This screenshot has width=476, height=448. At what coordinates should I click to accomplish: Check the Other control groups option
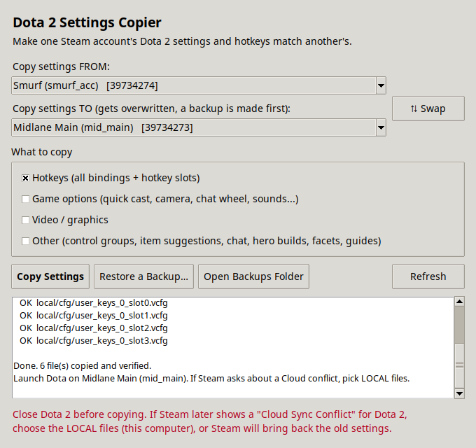click(25, 241)
